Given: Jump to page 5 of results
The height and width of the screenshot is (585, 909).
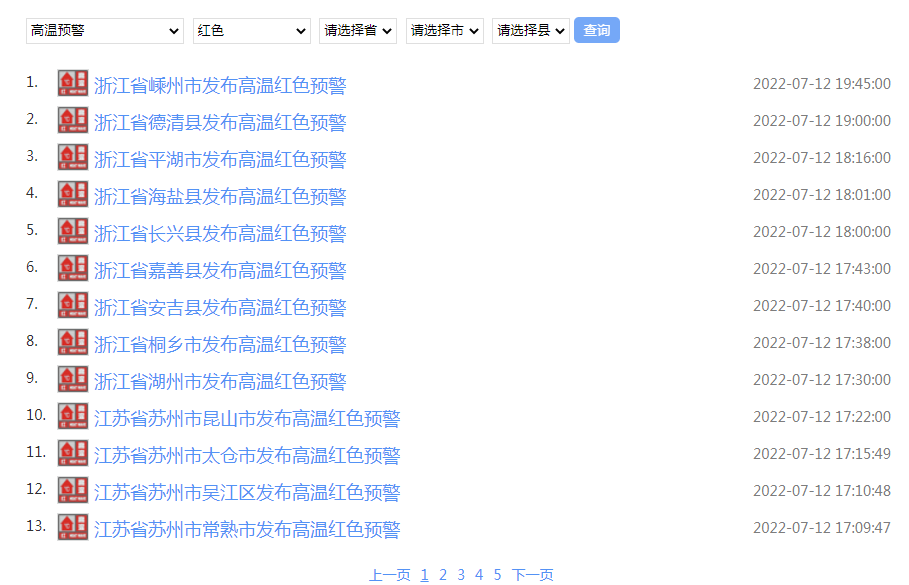Looking at the screenshot, I should (497, 575).
